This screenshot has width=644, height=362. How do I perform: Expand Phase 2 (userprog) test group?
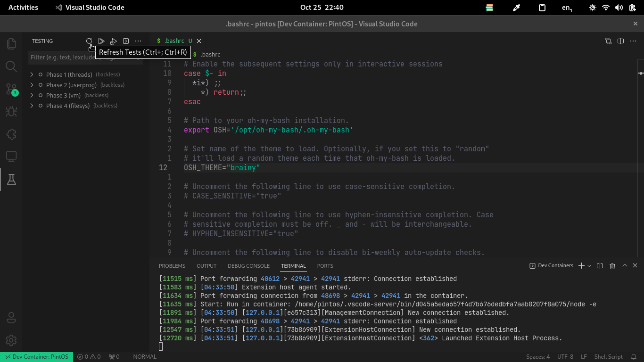(x=32, y=85)
